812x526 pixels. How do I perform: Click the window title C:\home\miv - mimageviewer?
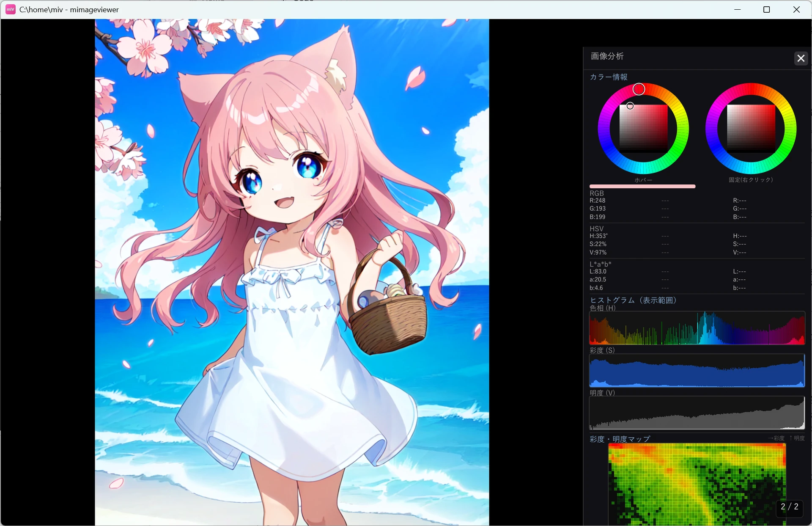(x=69, y=10)
